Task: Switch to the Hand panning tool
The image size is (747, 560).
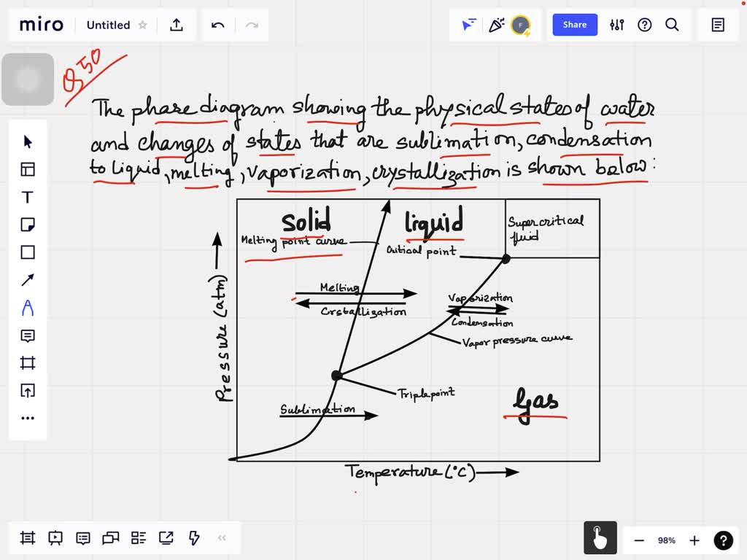Action: pos(600,537)
